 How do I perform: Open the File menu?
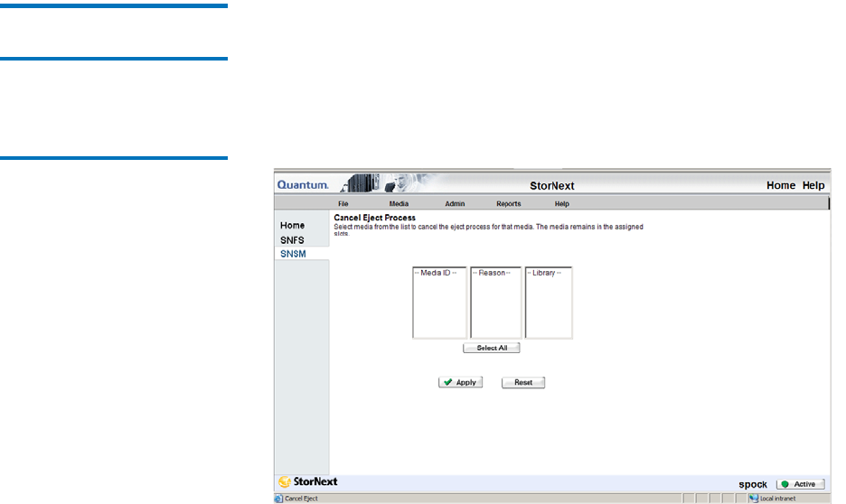[343, 204]
